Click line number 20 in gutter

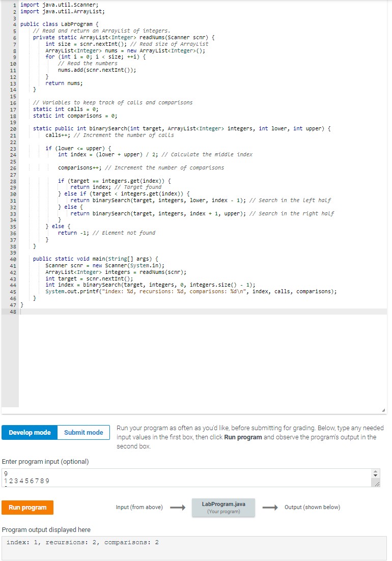(13, 129)
